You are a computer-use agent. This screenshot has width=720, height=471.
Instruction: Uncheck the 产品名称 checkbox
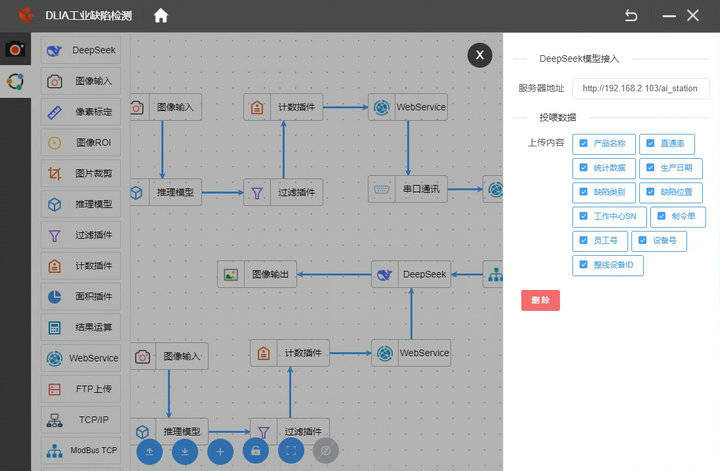[x=583, y=143]
